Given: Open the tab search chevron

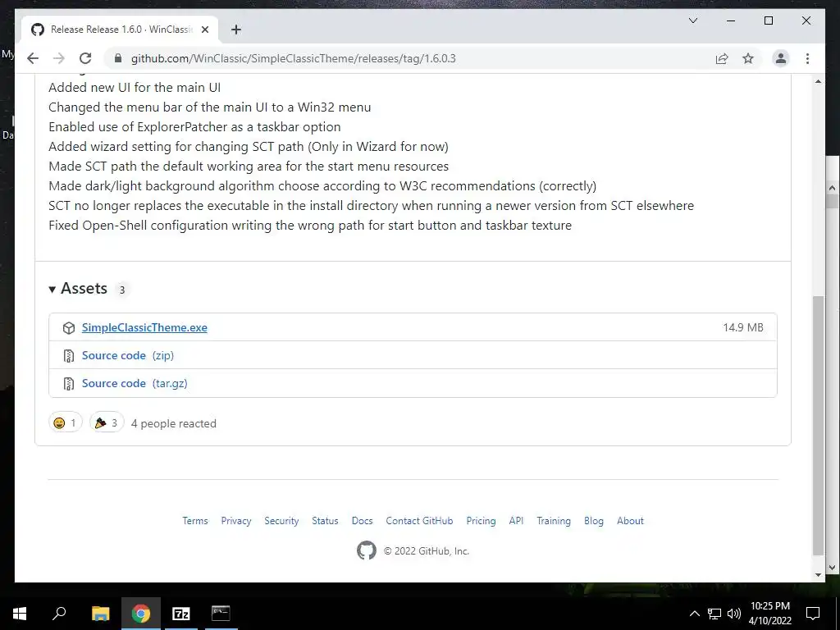Looking at the screenshot, I should pos(692,21).
